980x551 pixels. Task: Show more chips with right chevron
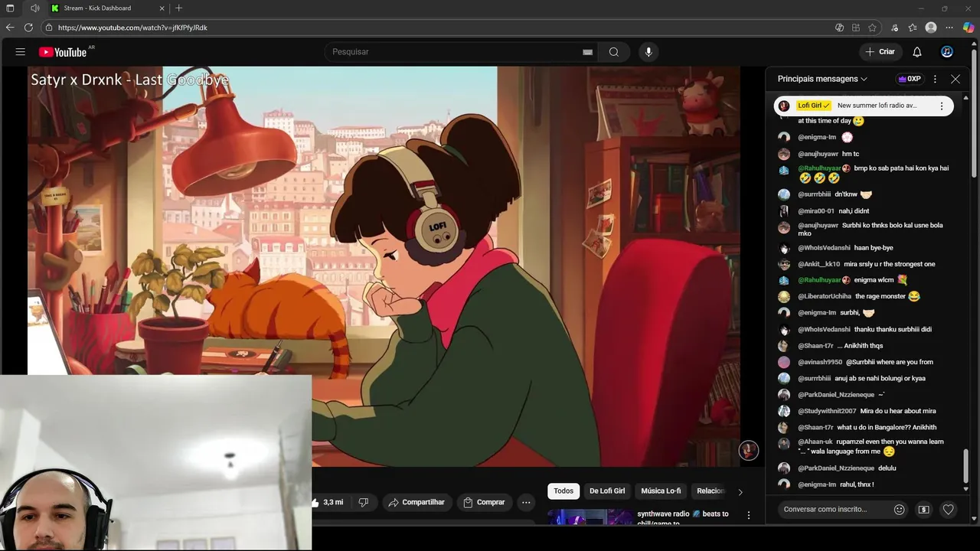point(740,492)
